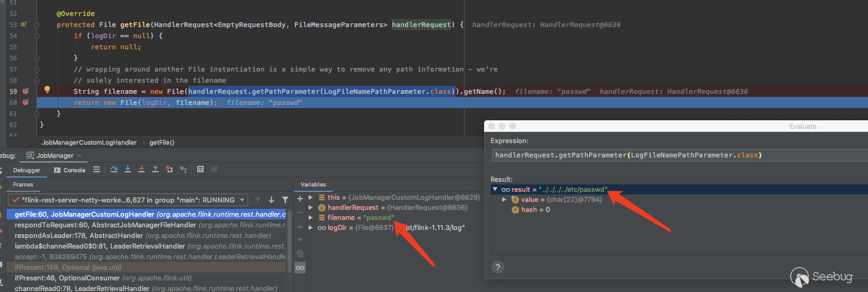Click the Expression input field
The height and width of the screenshot is (292, 868).
click(x=679, y=155)
